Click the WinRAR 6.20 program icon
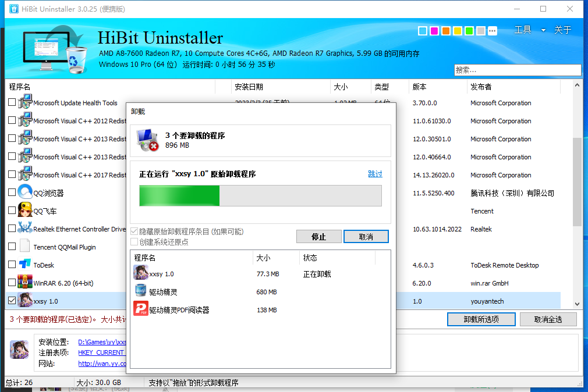 coord(24,282)
